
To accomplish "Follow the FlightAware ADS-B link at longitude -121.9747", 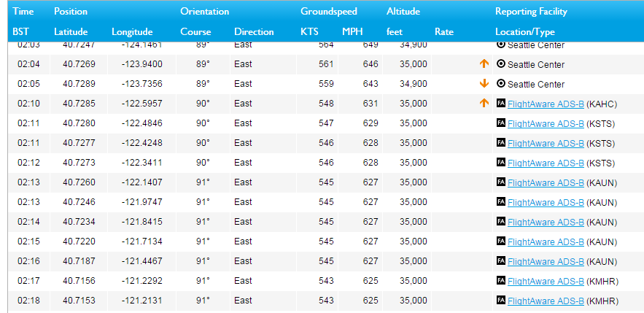I will tap(546, 202).
